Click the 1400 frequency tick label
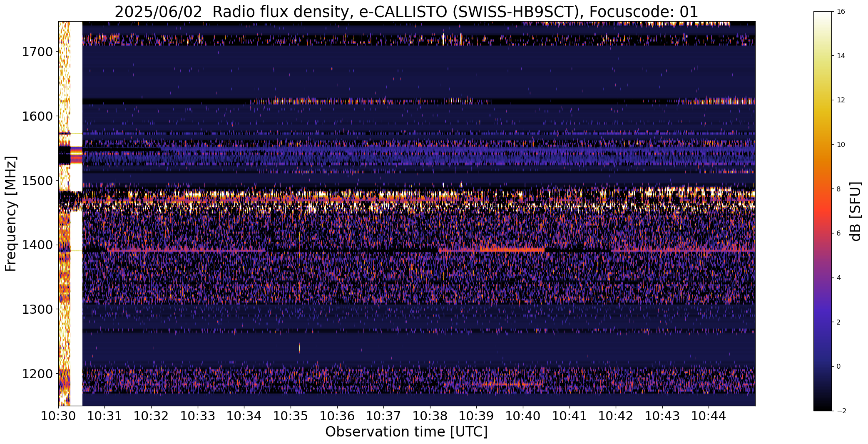This screenshot has width=868, height=444. 37,245
